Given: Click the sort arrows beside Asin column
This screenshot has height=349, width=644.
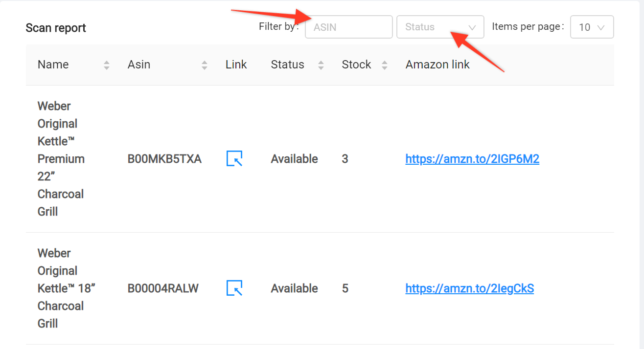Looking at the screenshot, I should (205, 65).
